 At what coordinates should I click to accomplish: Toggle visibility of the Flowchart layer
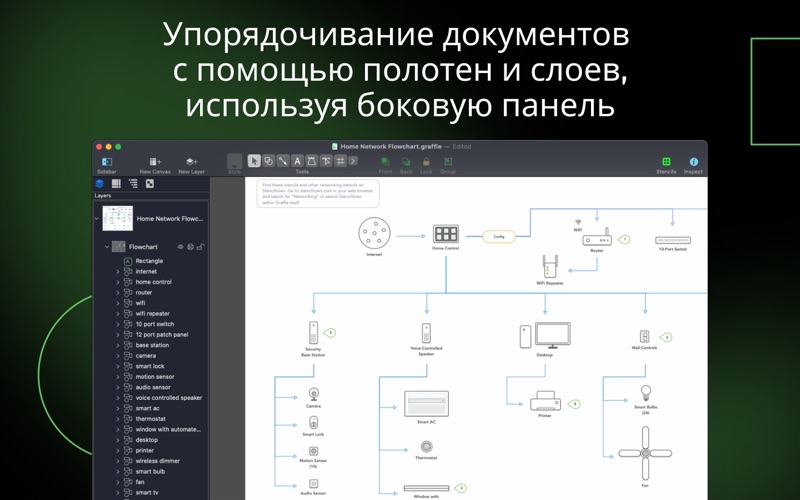coord(180,247)
